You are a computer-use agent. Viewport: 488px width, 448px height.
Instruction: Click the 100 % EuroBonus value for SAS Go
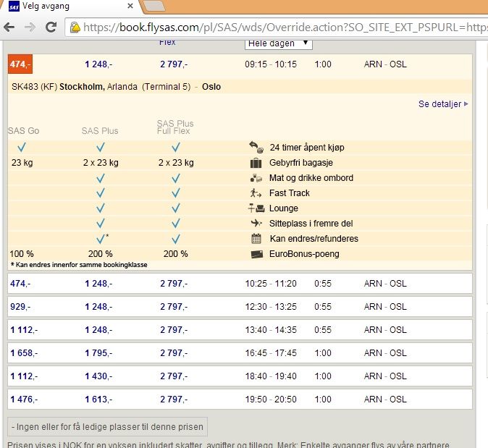pos(22,254)
